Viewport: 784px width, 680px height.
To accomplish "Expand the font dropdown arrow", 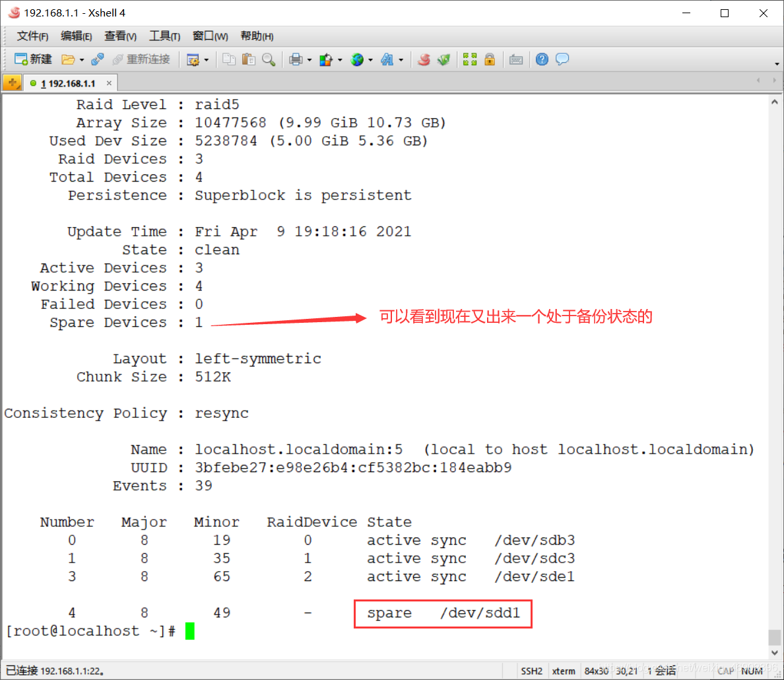I will click(x=401, y=60).
